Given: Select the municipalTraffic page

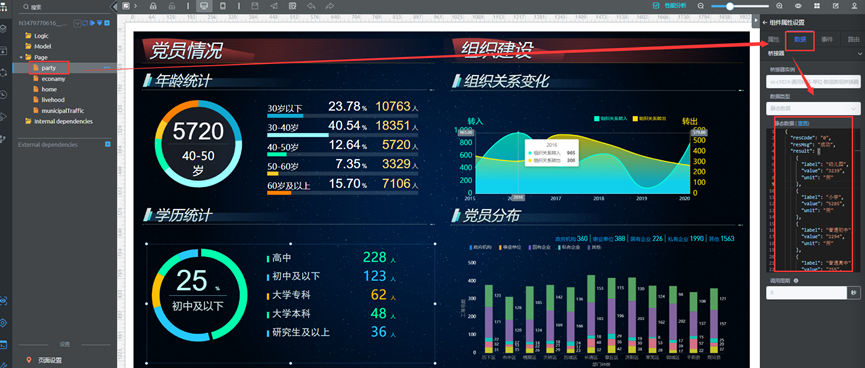Looking at the screenshot, I should [63, 110].
